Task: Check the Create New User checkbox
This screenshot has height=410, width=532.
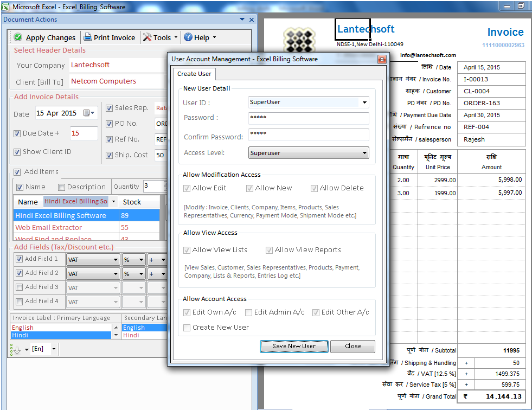Action: [x=187, y=328]
